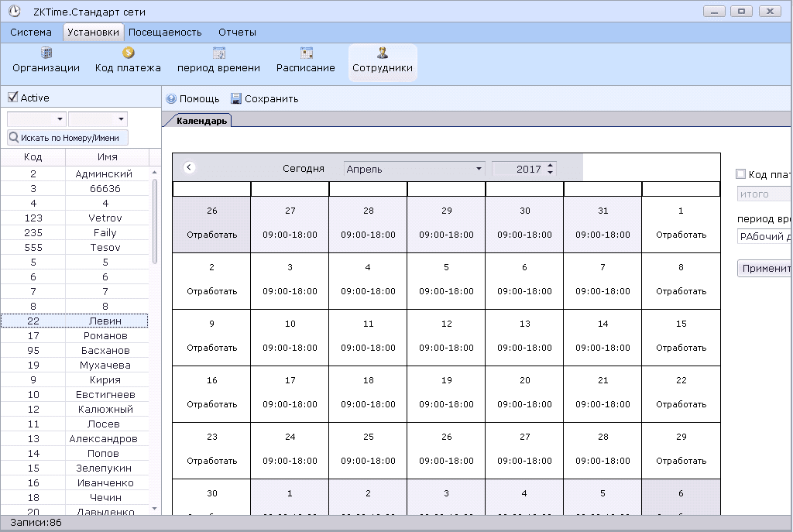
Task: Open the Организации toolbar icon
Action: click(46, 53)
